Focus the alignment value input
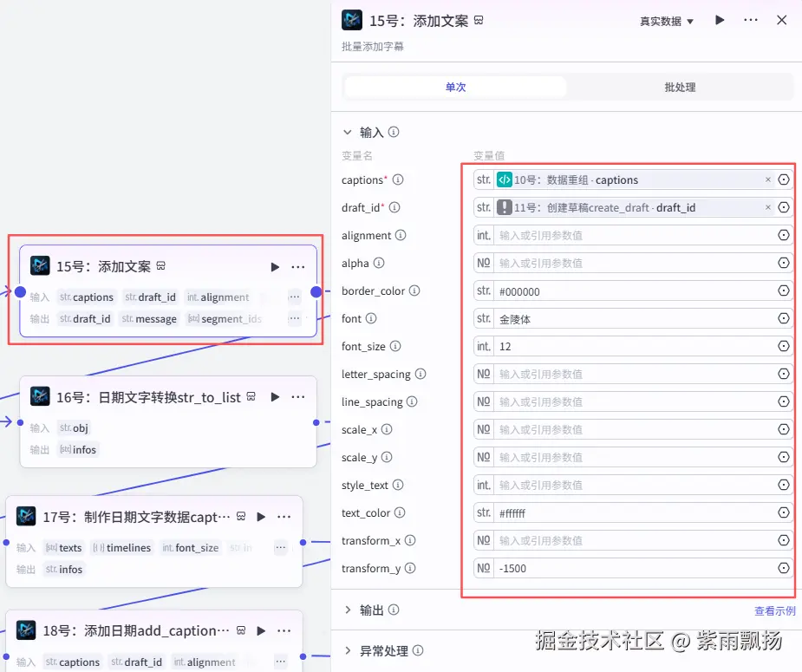This screenshot has height=672, width=802. tap(635, 235)
